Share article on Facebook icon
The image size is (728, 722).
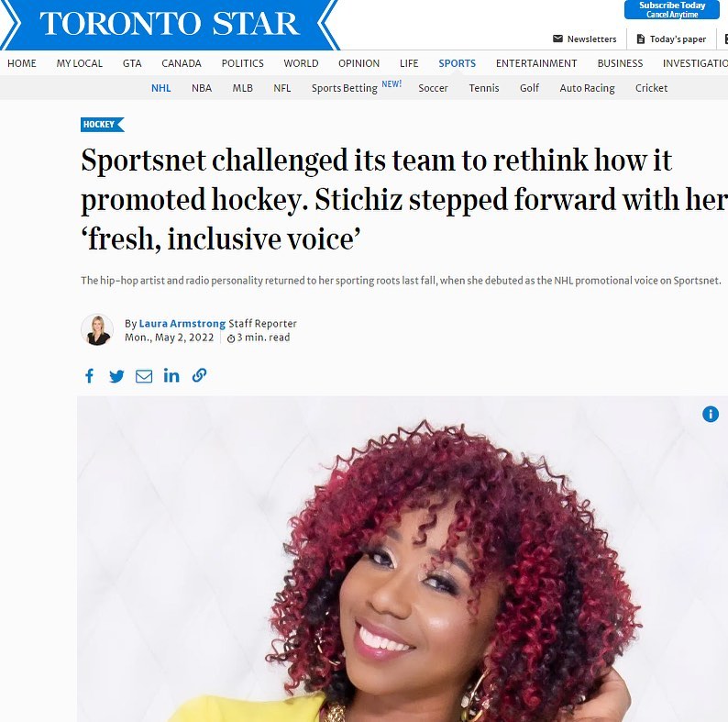[x=90, y=375]
